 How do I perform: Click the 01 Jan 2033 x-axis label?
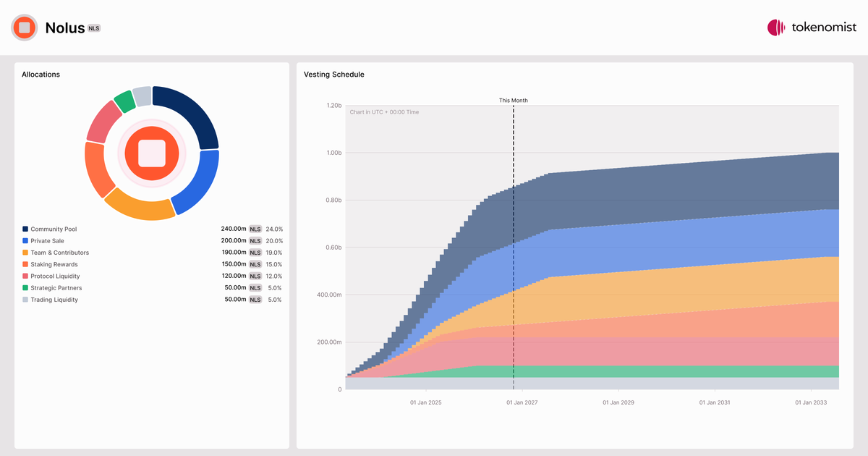pos(812,402)
